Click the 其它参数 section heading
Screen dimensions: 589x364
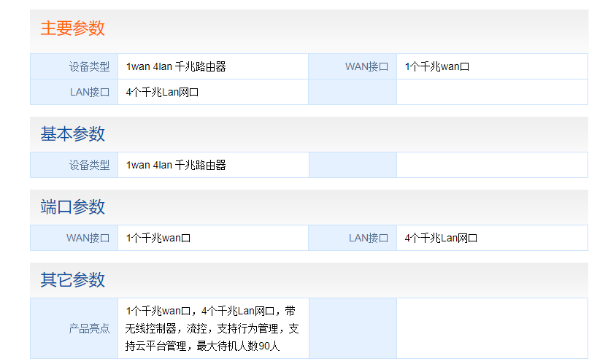click(x=72, y=279)
